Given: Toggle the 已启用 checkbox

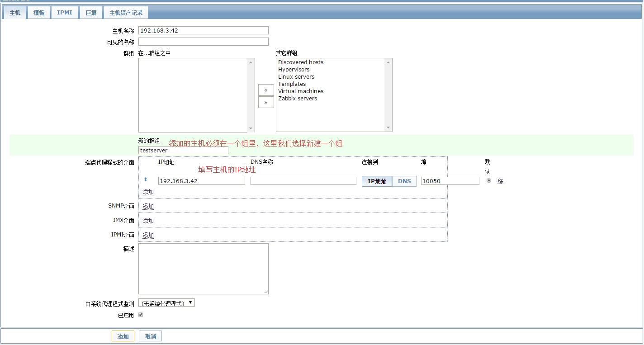Looking at the screenshot, I should click(x=141, y=315).
